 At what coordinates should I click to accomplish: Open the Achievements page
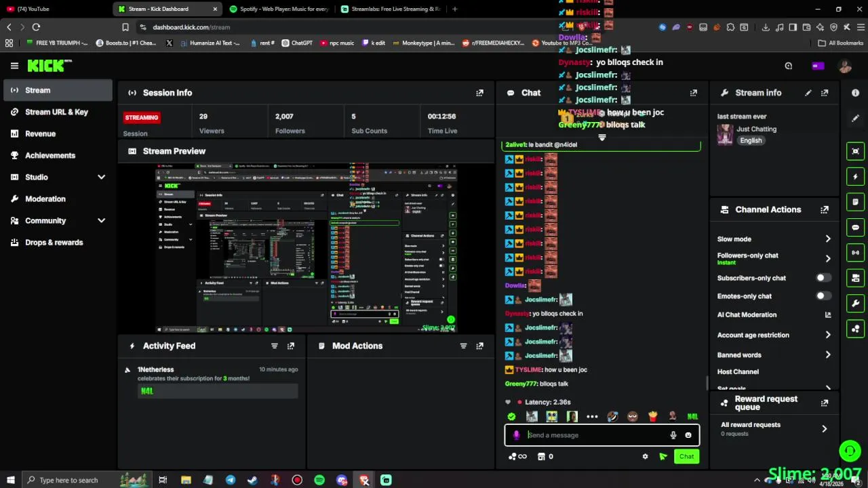point(58,155)
